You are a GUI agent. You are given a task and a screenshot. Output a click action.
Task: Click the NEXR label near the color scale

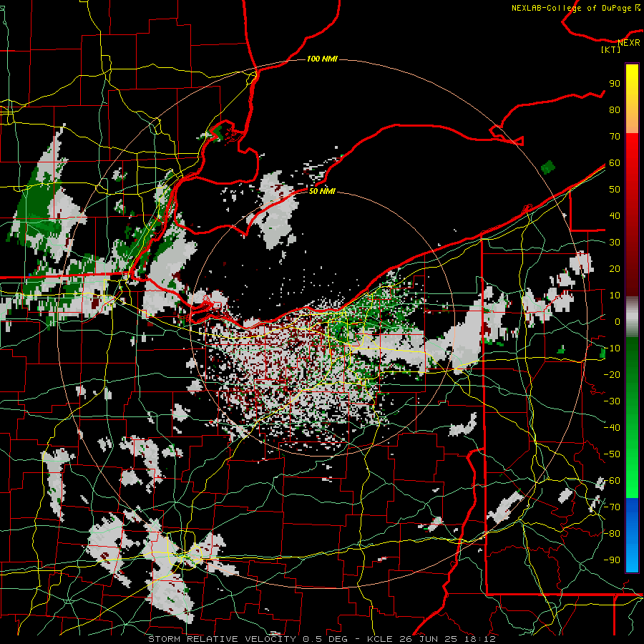[x=629, y=42]
